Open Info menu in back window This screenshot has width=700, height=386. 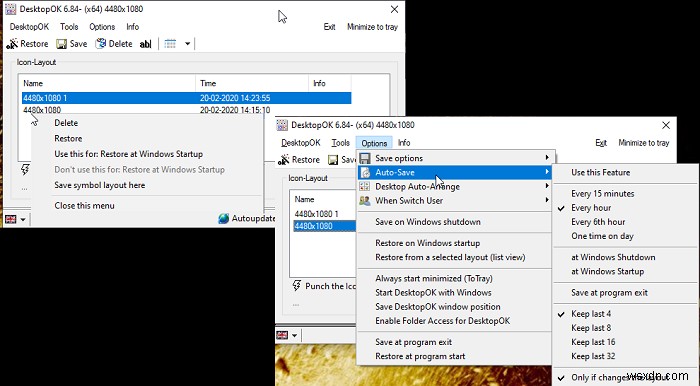tap(133, 27)
